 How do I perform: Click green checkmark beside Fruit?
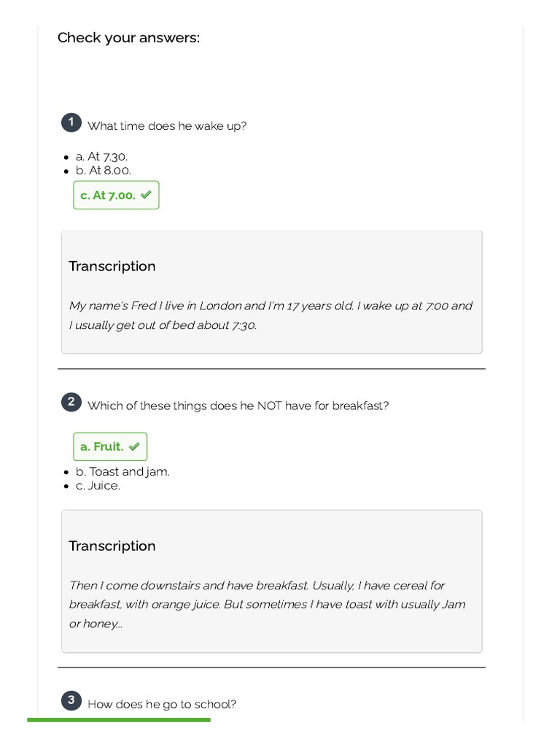click(x=134, y=446)
